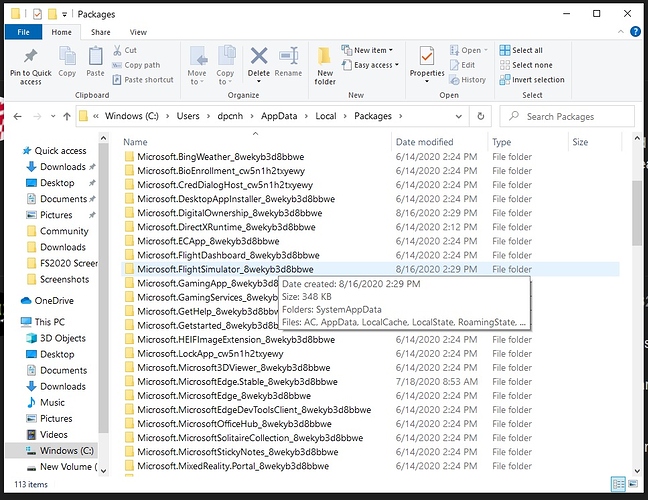
Task: Refresh the Packages folder view
Action: [x=480, y=116]
